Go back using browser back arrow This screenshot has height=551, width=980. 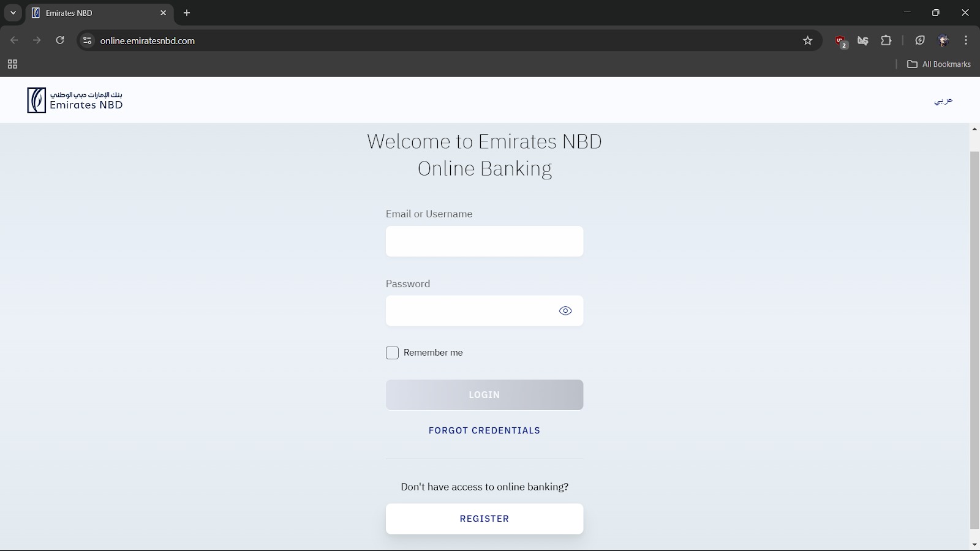14,40
